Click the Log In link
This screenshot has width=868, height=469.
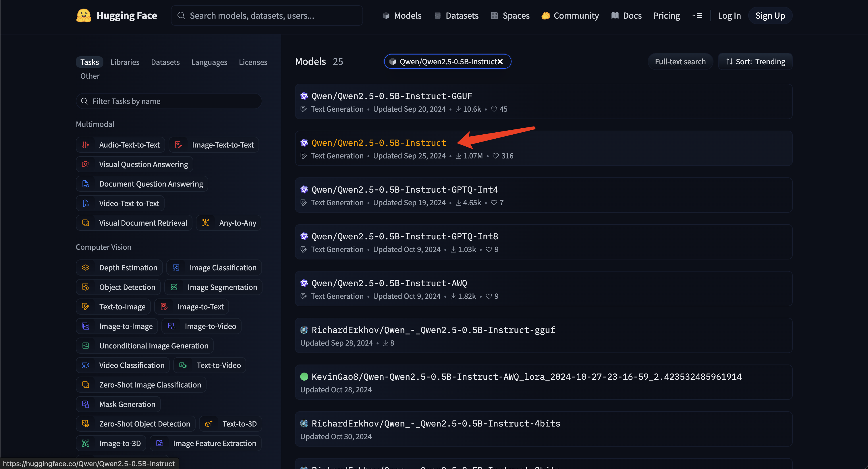tap(729, 15)
